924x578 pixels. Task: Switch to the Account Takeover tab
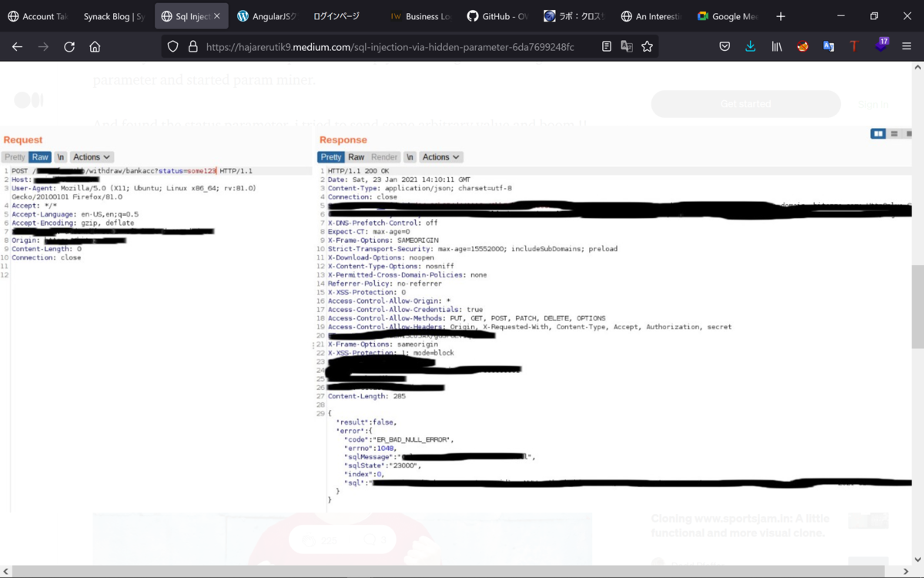point(37,16)
